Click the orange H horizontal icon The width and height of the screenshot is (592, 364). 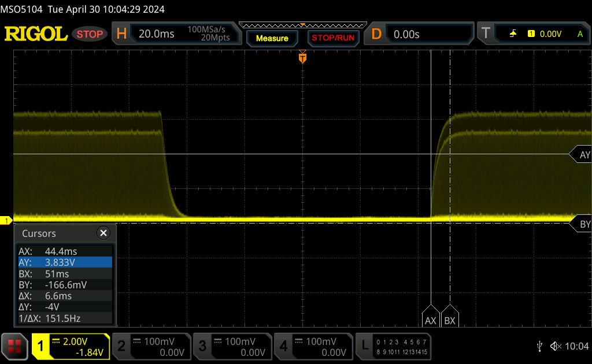(121, 34)
